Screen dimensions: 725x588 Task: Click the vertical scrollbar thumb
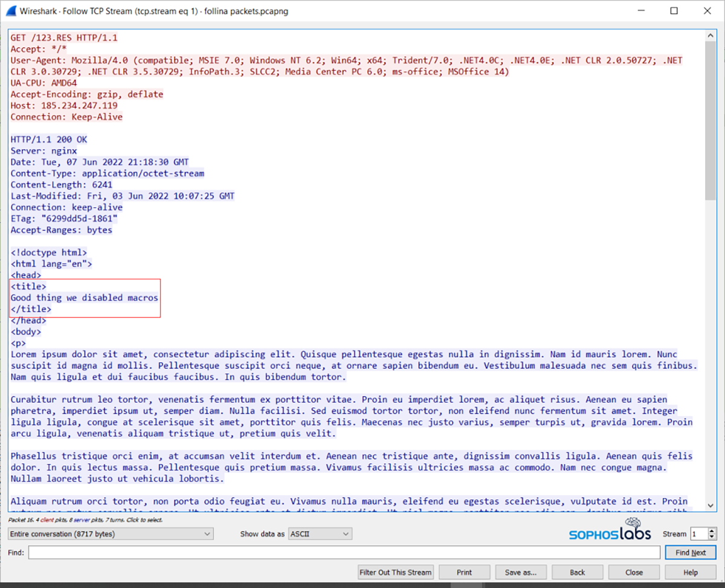coord(710,121)
